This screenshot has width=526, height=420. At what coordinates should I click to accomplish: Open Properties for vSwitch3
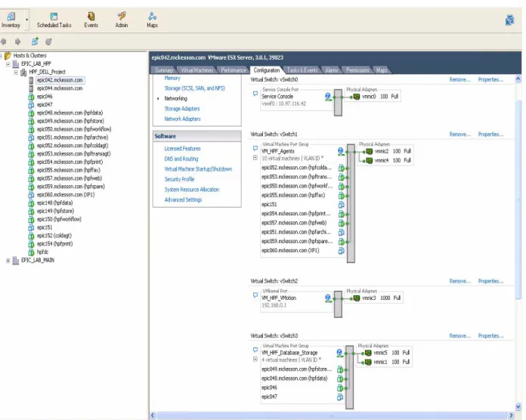pyautogui.click(x=490, y=335)
